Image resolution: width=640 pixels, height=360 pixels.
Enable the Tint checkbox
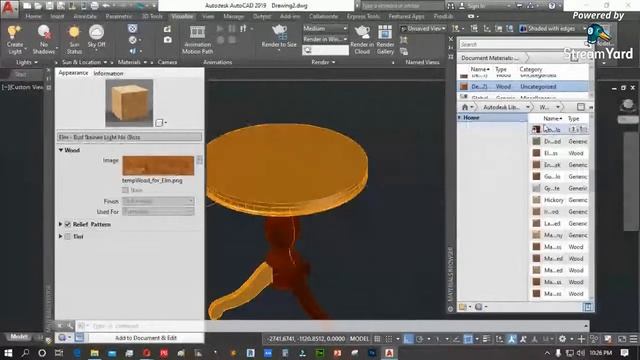(68, 236)
